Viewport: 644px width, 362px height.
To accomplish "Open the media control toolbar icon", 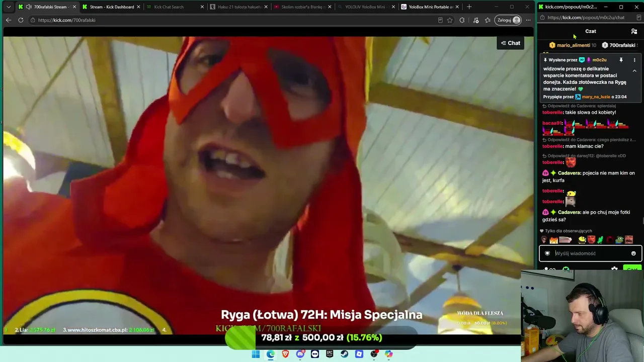I will click(x=476, y=20).
